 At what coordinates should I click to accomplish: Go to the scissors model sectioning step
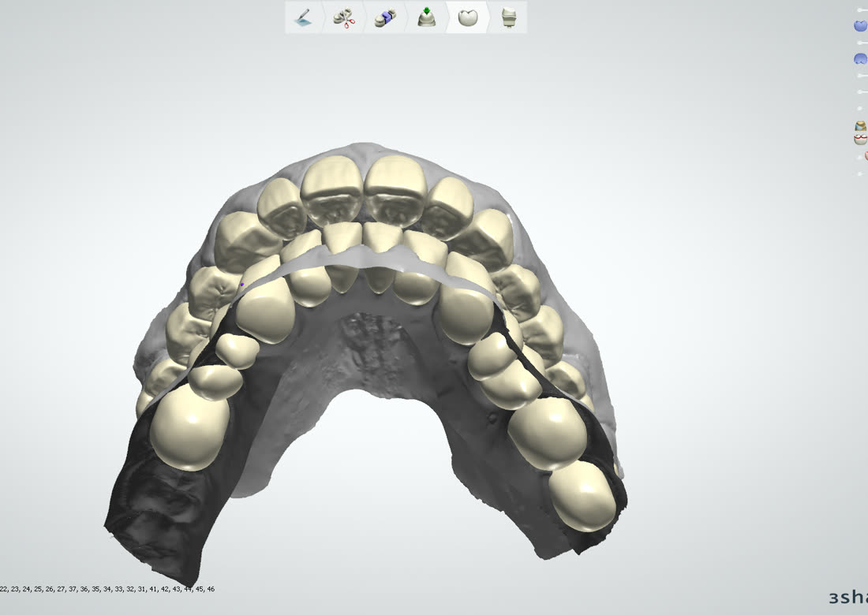pos(344,17)
